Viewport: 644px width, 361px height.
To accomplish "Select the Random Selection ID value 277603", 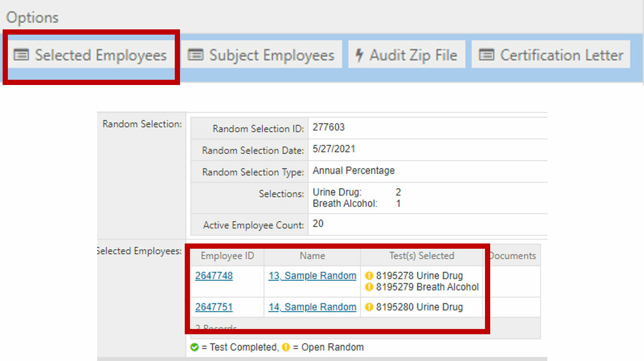I will (329, 128).
